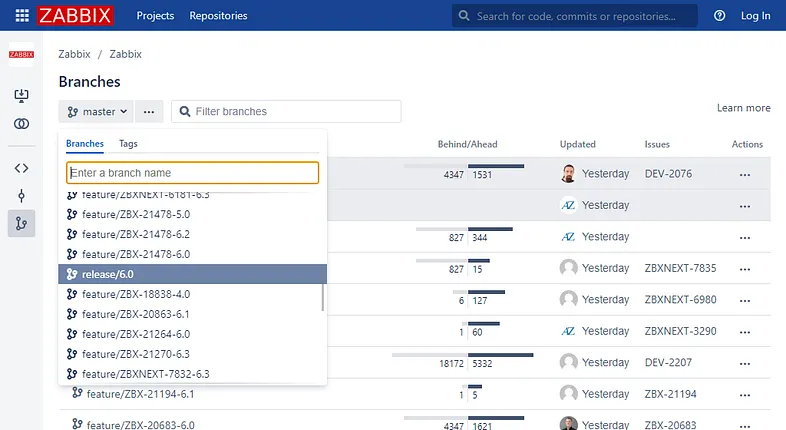Click the Clone icon in sidebar
The image size is (786, 430).
pos(22,95)
